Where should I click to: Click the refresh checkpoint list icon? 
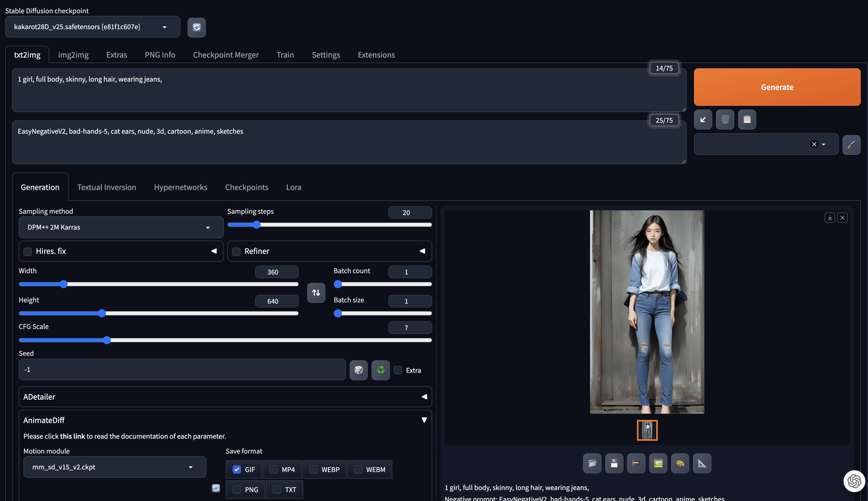[x=196, y=27]
